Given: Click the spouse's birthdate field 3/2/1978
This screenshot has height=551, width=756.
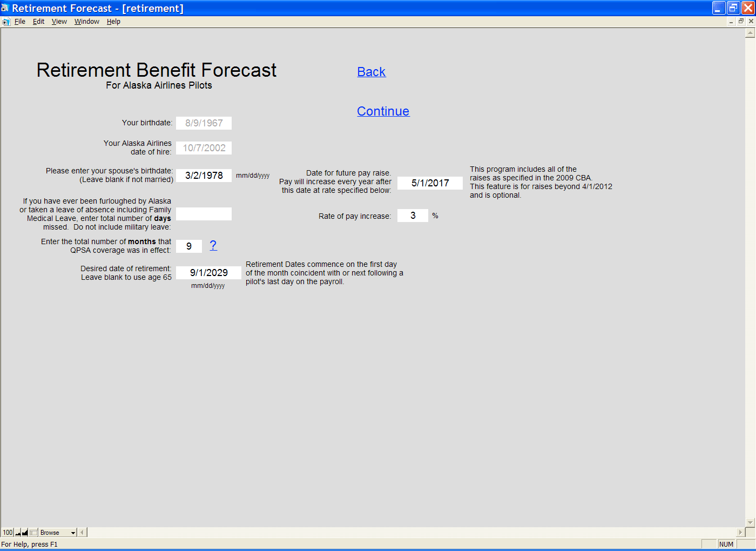Looking at the screenshot, I should (204, 176).
